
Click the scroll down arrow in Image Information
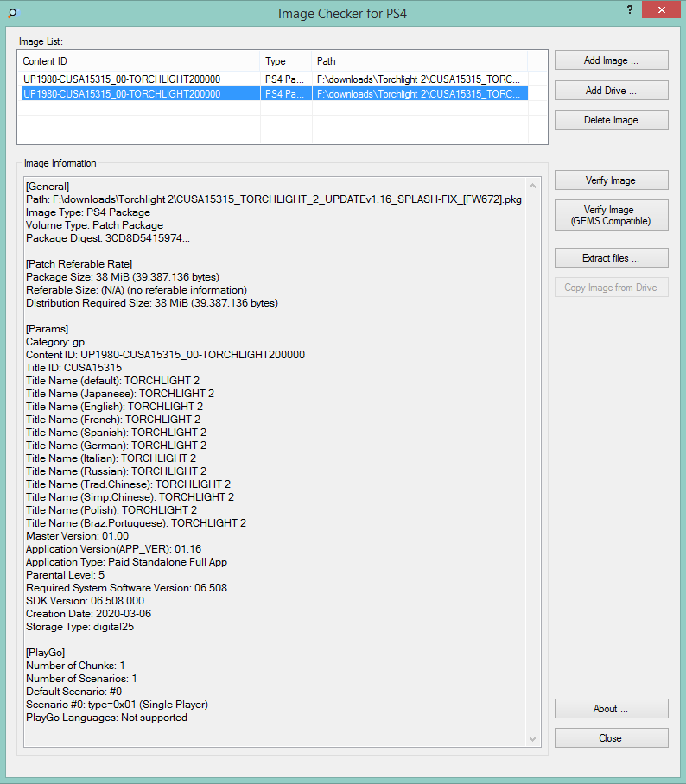pos(533,739)
